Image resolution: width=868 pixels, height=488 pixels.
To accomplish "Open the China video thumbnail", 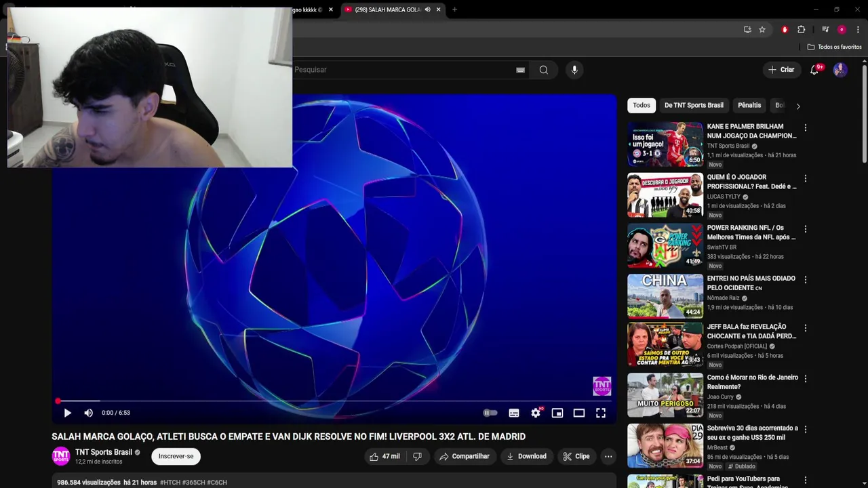I will (665, 296).
